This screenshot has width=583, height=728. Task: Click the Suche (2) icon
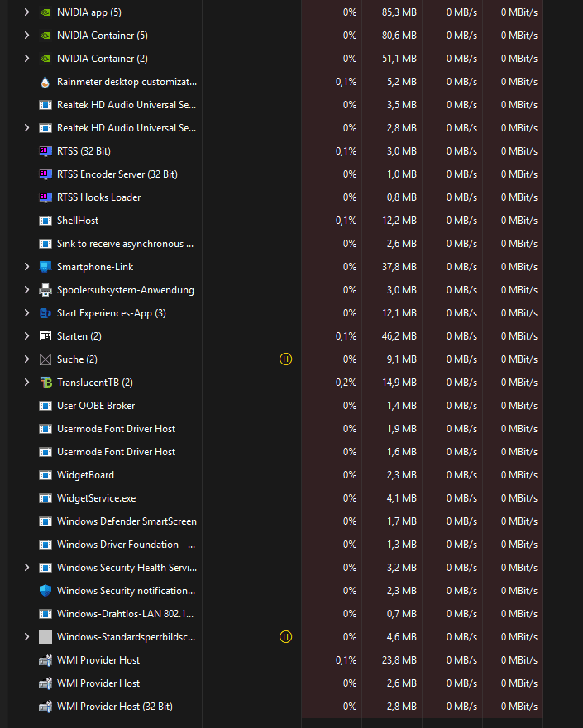point(45,359)
